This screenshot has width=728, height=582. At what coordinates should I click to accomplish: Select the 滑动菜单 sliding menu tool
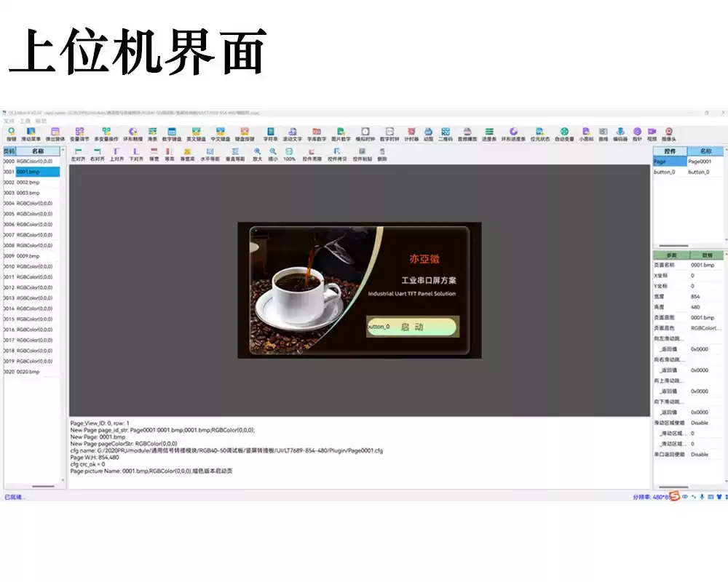31,134
